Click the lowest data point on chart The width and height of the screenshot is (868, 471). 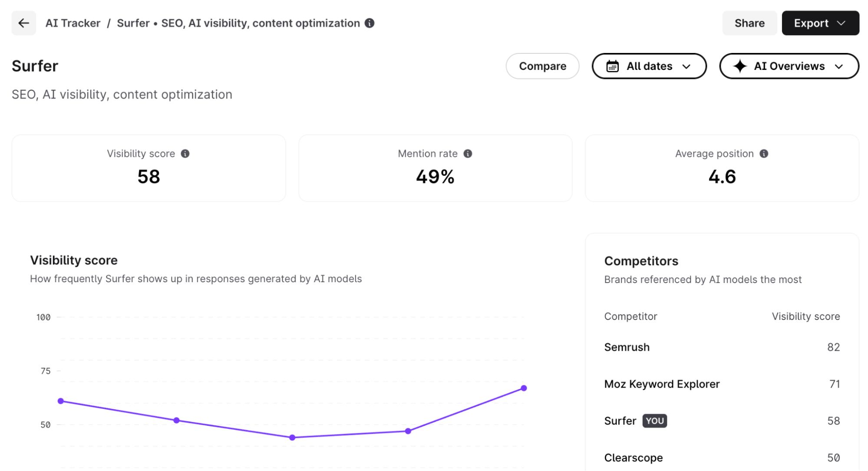click(292, 438)
